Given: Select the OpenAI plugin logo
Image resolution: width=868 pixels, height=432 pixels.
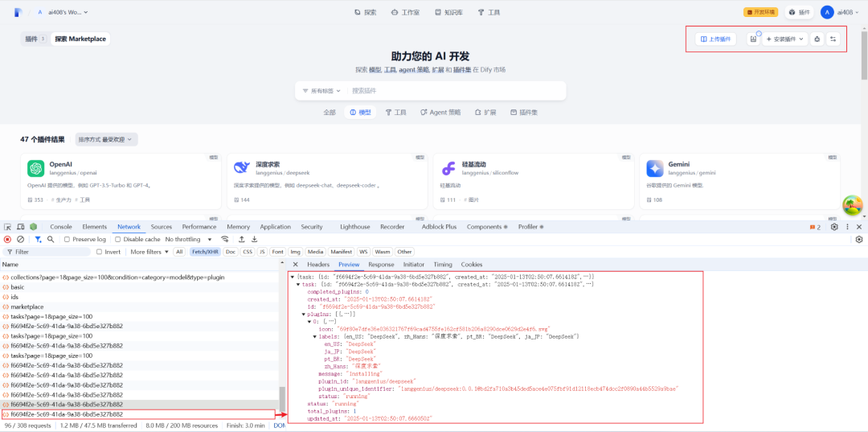Looking at the screenshot, I should pos(36,168).
